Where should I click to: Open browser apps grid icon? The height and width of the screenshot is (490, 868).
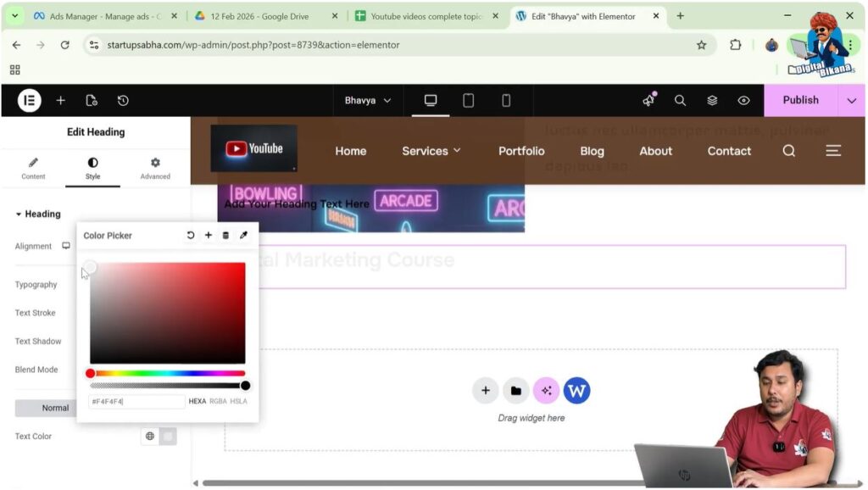point(15,70)
